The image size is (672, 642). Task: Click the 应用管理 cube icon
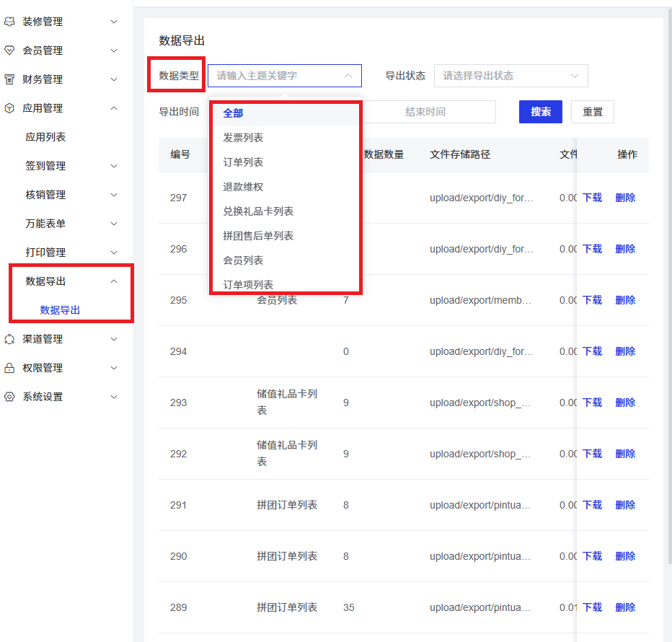coord(9,108)
